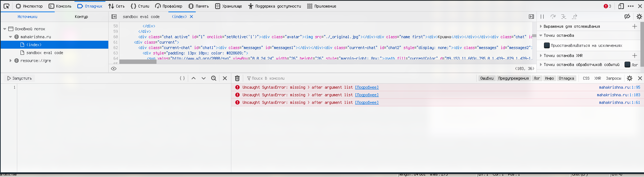Click the pause execution icon
Image resolution: width=644 pixels, height=177 pixels.
click(542, 17)
